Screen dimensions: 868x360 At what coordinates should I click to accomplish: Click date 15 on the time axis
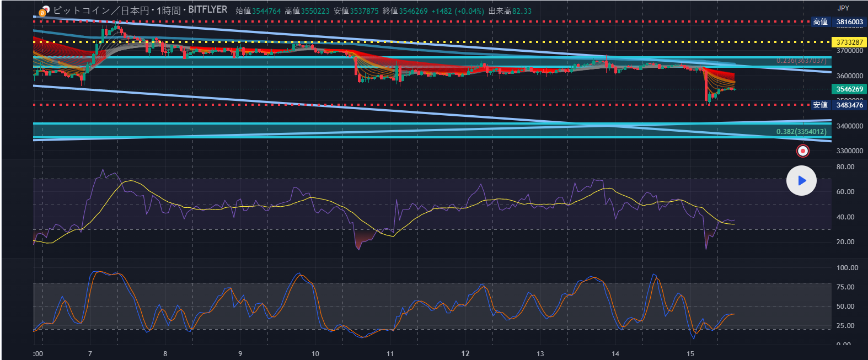click(690, 353)
